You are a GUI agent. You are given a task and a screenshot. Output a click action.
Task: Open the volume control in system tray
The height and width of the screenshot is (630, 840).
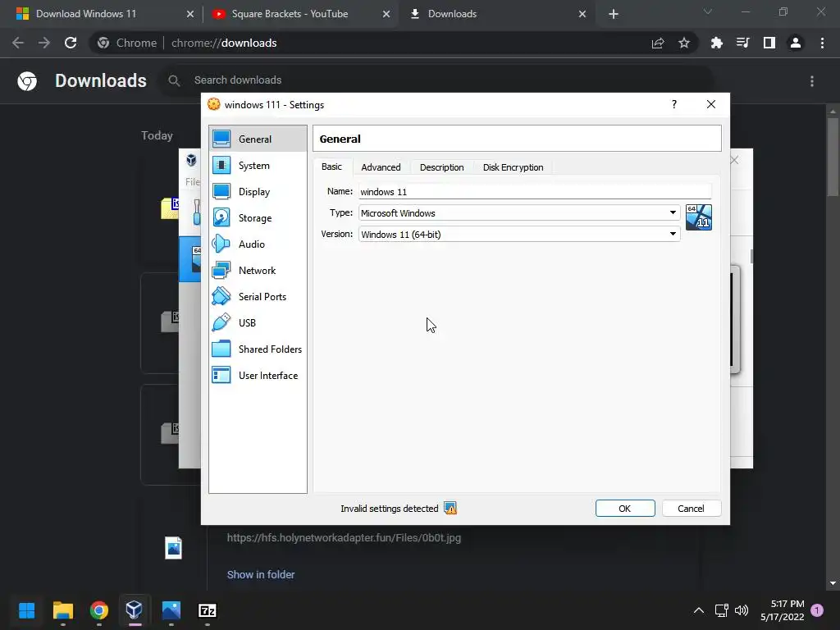click(742, 610)
